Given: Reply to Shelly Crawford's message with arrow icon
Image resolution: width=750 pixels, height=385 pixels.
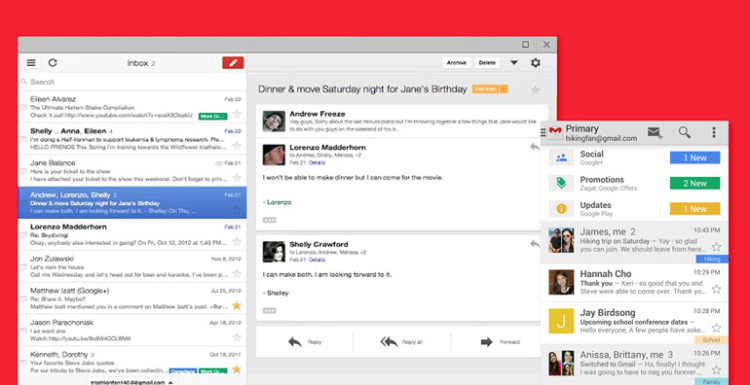Looking at the screenshot, I should 535,244.
